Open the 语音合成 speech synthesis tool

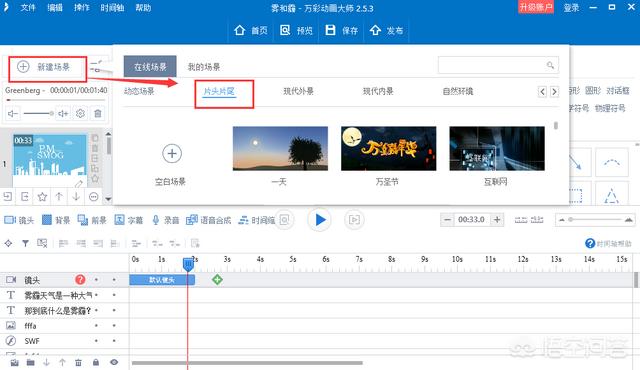(209, 220)
